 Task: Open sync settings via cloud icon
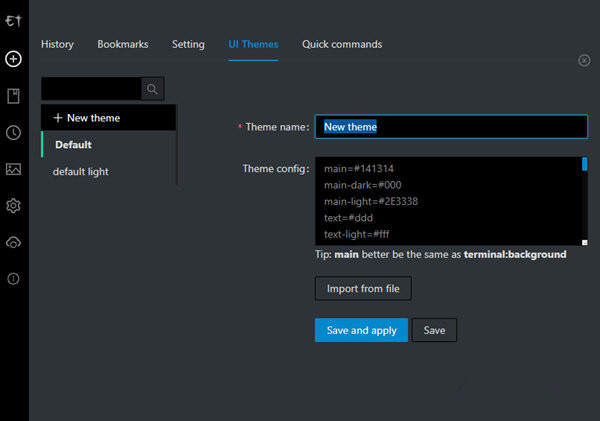tap(14, 242)
